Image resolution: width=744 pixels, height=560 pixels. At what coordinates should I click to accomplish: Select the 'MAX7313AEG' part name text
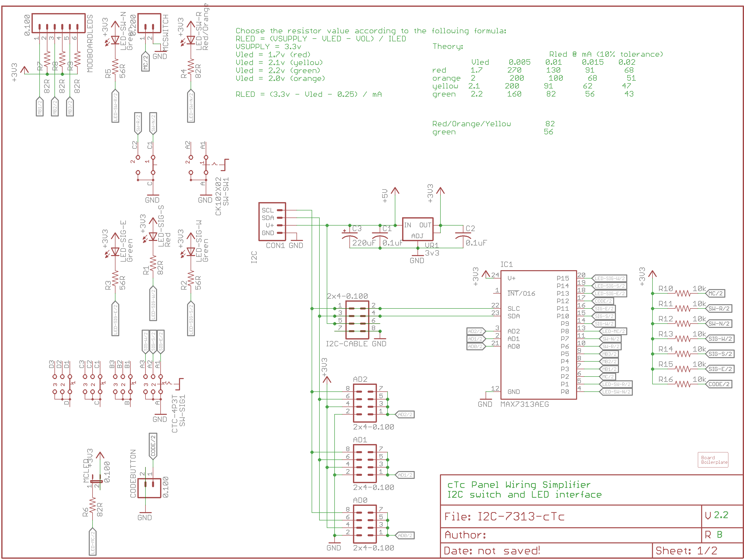[525, 404]
